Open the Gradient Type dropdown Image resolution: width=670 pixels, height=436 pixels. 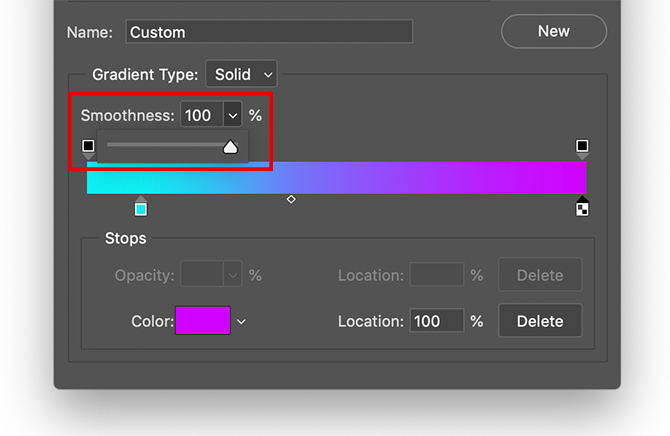coord(241,74)
